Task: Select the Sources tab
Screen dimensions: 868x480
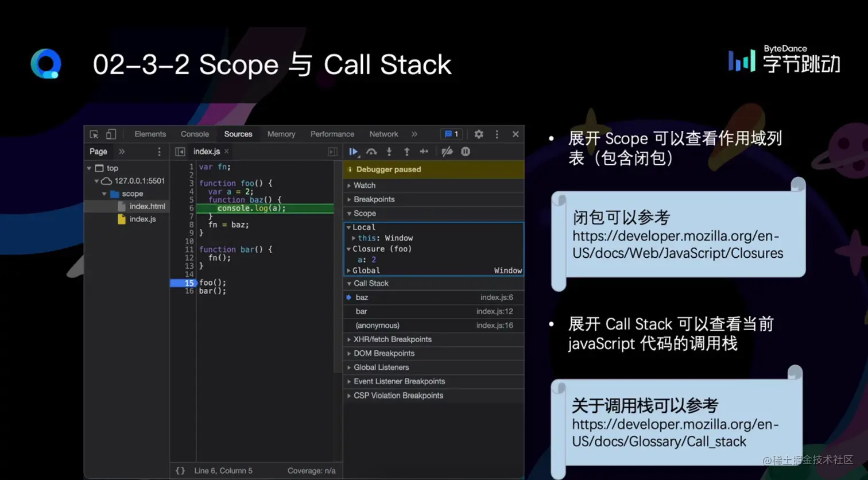Action: pos(238,134)
